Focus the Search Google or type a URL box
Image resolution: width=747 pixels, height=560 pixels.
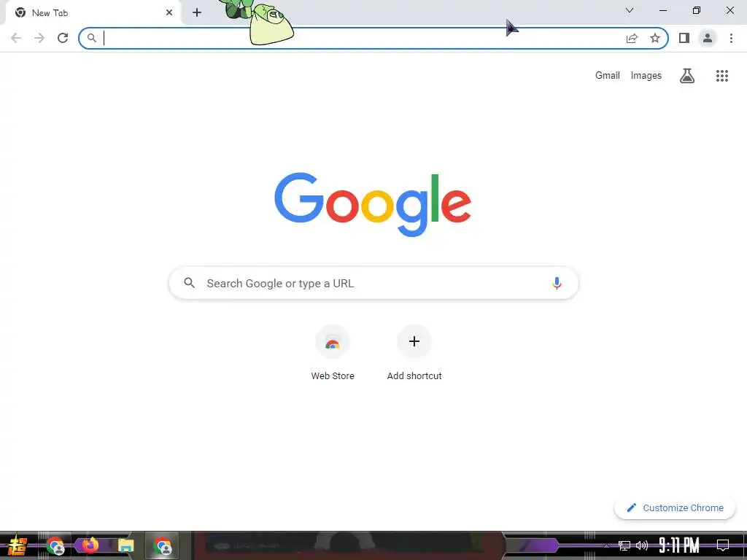[373, 284]
